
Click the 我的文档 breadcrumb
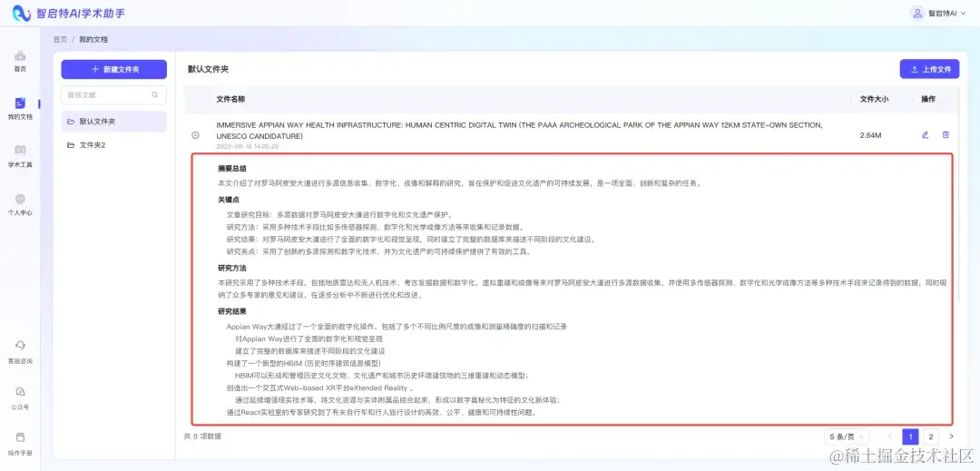point(93,39)
